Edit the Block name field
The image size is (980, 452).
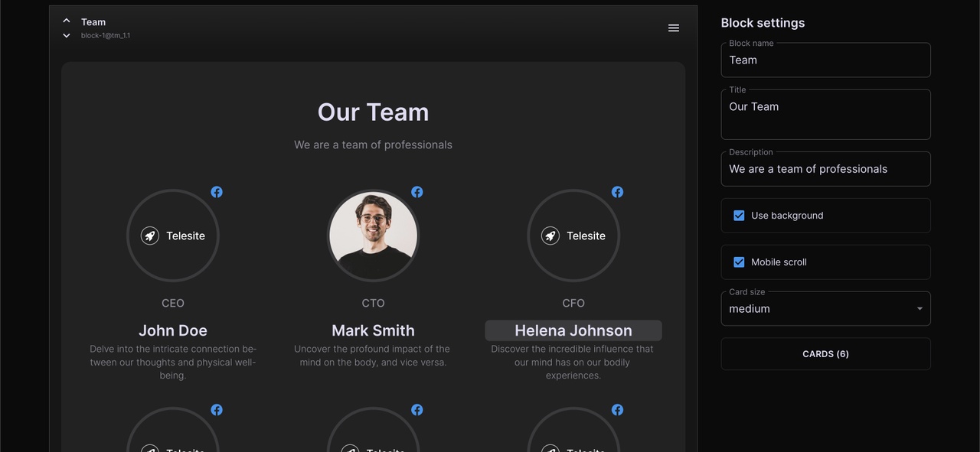coord(825,60)
